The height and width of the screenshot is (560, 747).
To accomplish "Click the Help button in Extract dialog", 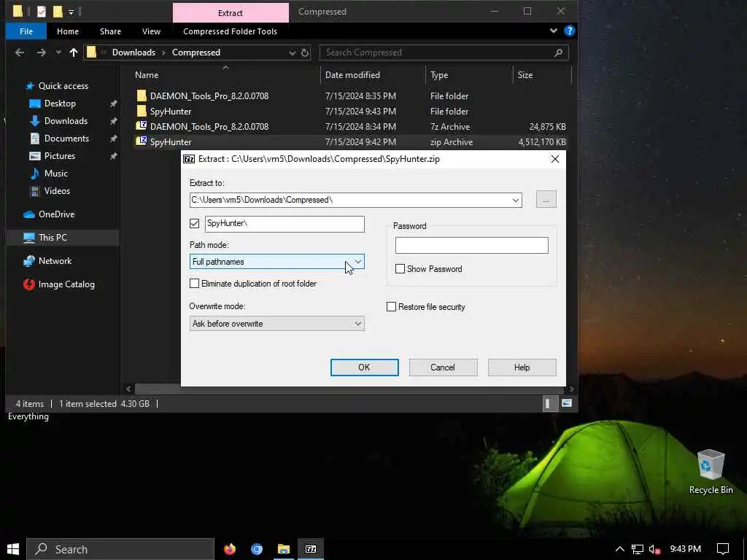I will tap(522, 367).
